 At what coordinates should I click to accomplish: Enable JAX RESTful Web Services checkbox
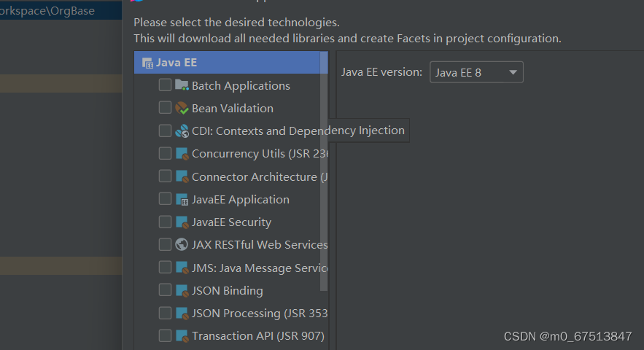coord(165,244)
